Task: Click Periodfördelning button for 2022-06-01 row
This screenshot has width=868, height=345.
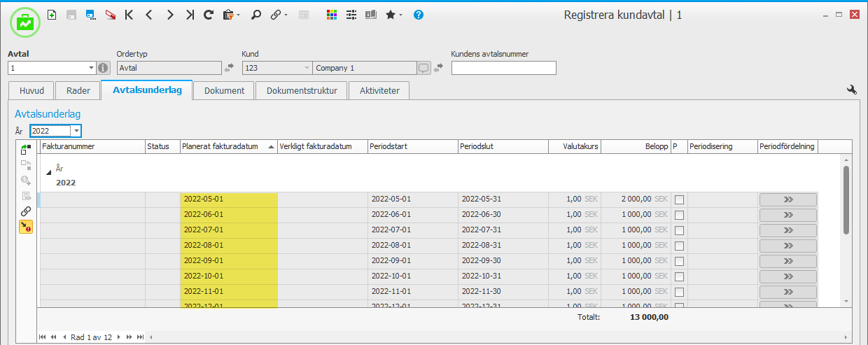Action: (787, 215)
